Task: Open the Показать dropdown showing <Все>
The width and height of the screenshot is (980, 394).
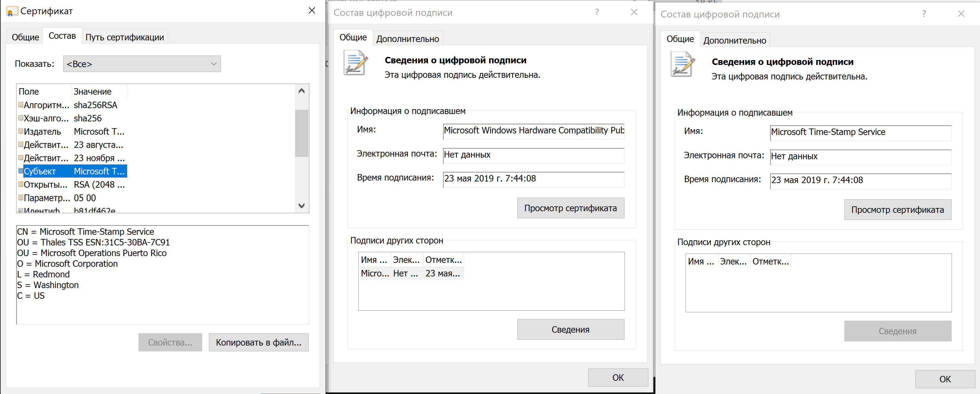Action: 142,64
